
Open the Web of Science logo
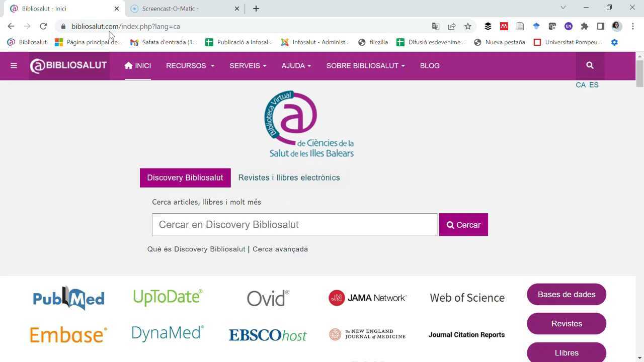click(467, 298)
